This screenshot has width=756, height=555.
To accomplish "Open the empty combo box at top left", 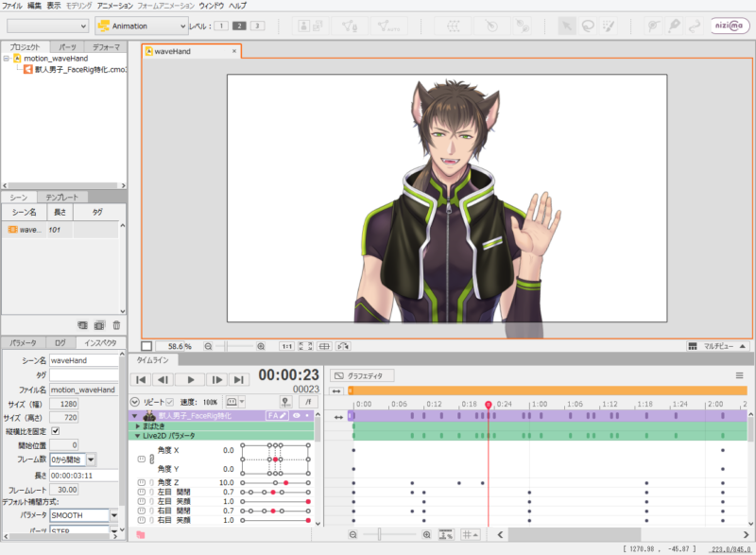I will point(48,26).
